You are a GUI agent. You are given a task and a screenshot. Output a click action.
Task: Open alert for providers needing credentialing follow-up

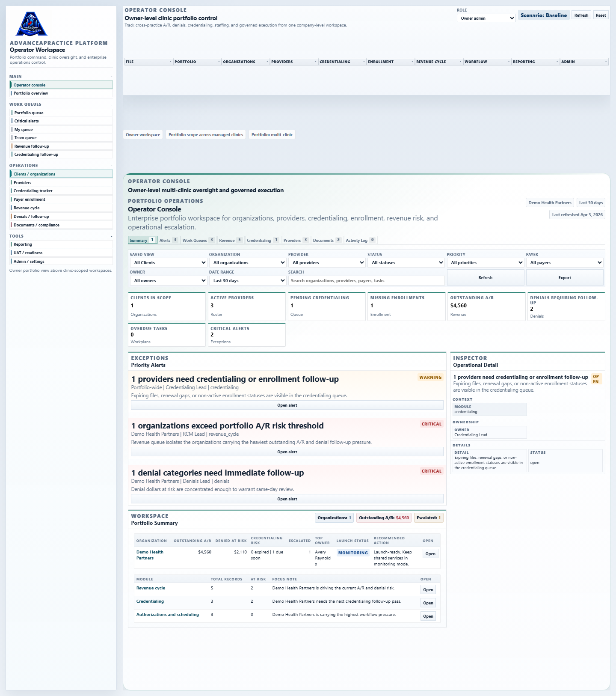pyautogui.click(x=287, y=405)
